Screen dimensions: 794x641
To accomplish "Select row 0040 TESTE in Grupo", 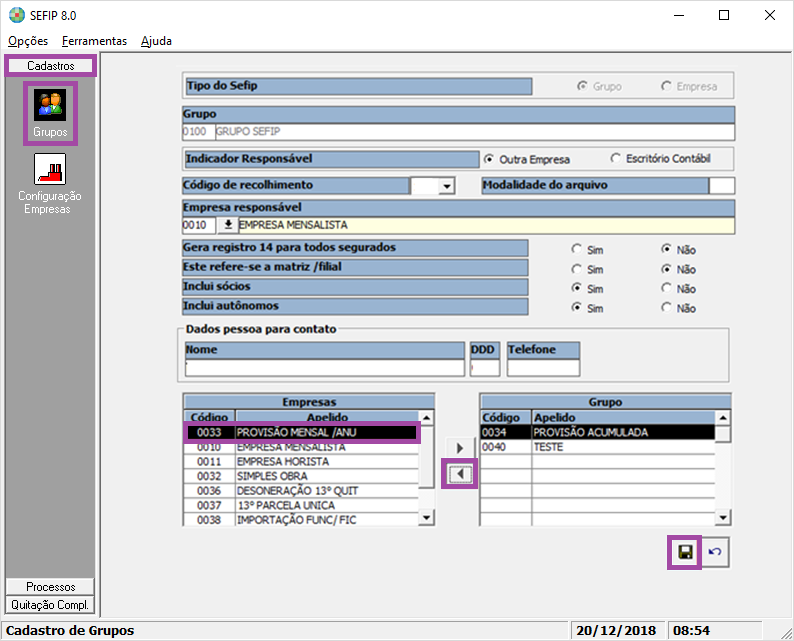I will pos(598,447).
